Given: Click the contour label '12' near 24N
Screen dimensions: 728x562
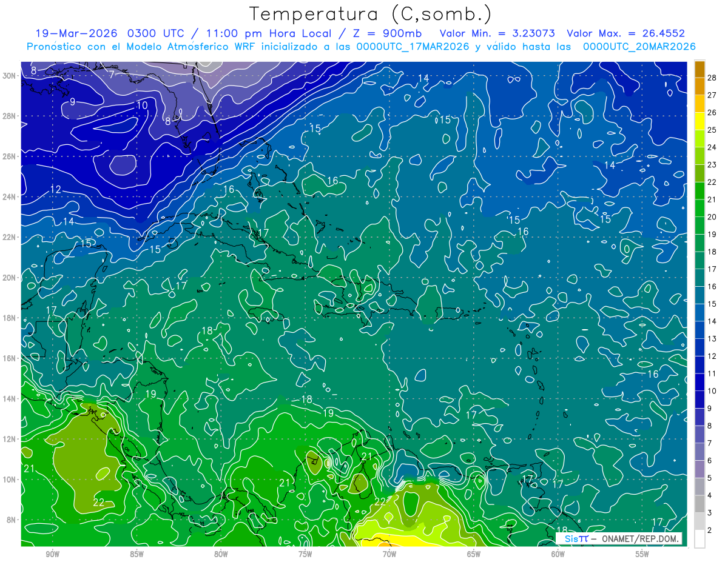Looking at the screenshot, I should 55,190.
